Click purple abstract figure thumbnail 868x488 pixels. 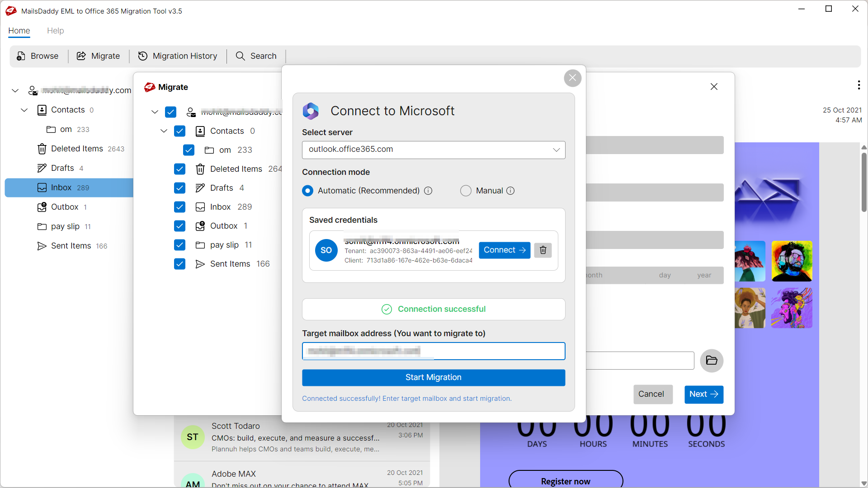click(x=792, y=308)
